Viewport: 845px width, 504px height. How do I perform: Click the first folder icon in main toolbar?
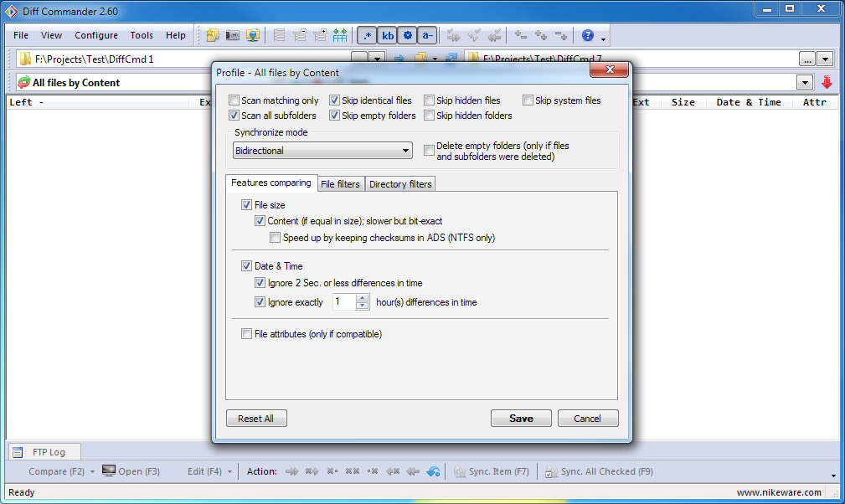[x=213, y=35]
